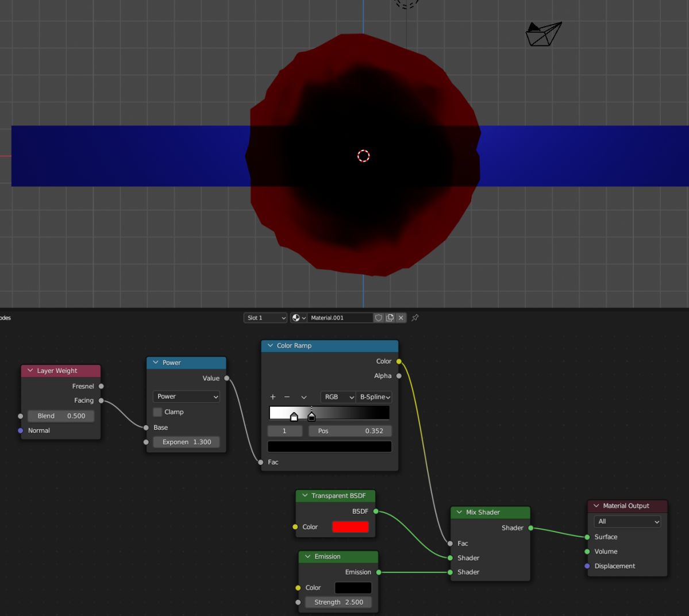This screenshot has width=689, height=616.
Task: Open the B-Spline interpolation dropdown
Action: pyautogui.click(x=374, y=396)
